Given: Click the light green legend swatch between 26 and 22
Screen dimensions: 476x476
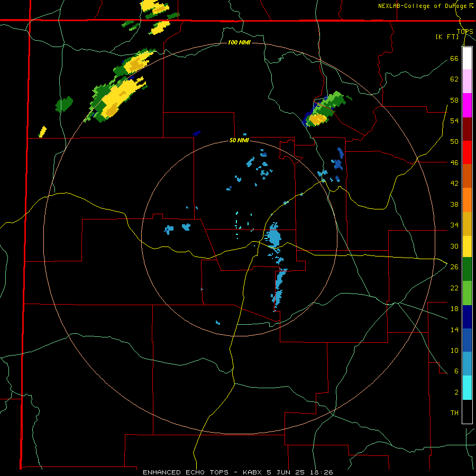Looking at the screenshot, I should click(467, 293).
